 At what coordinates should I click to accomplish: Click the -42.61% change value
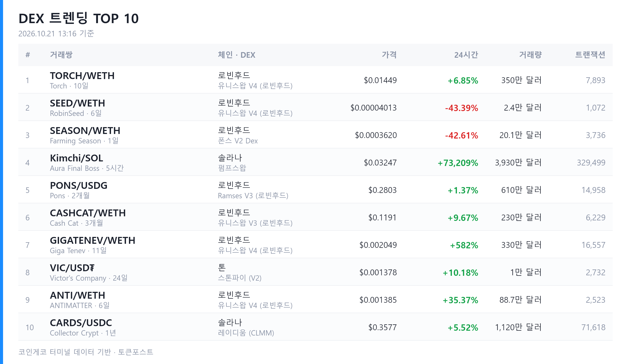[462, 135]
